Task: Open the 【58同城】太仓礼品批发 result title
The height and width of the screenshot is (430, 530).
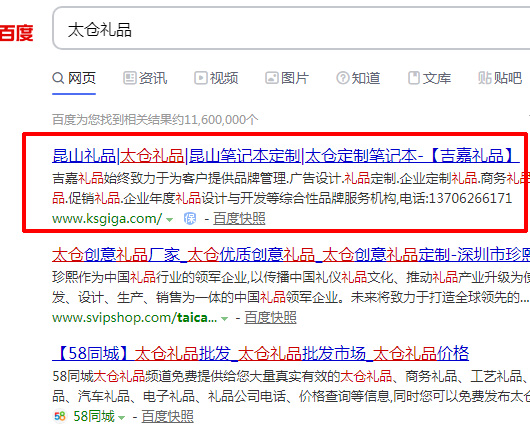Action: pyautogui.click(x=261, y=354)
